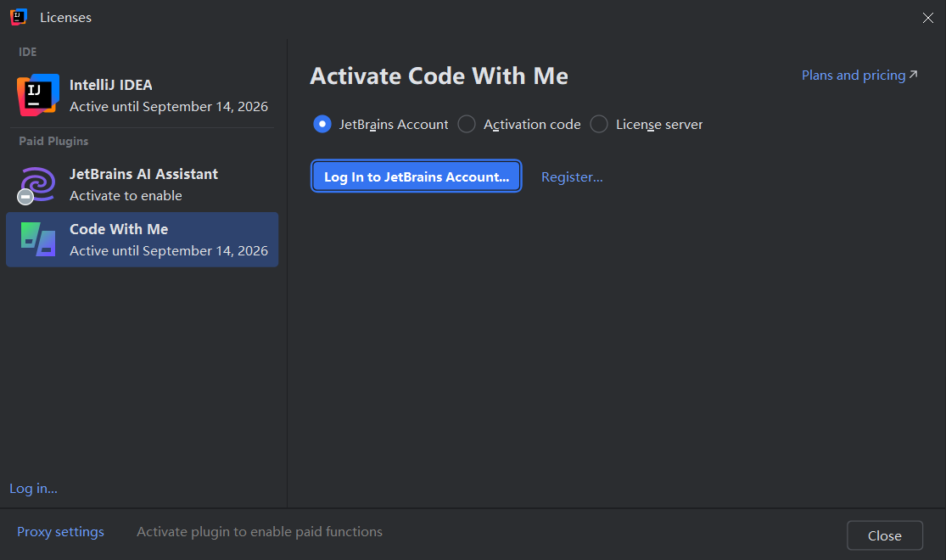Select the JetBrains AI Assistant entry

(x=142, y=185)
